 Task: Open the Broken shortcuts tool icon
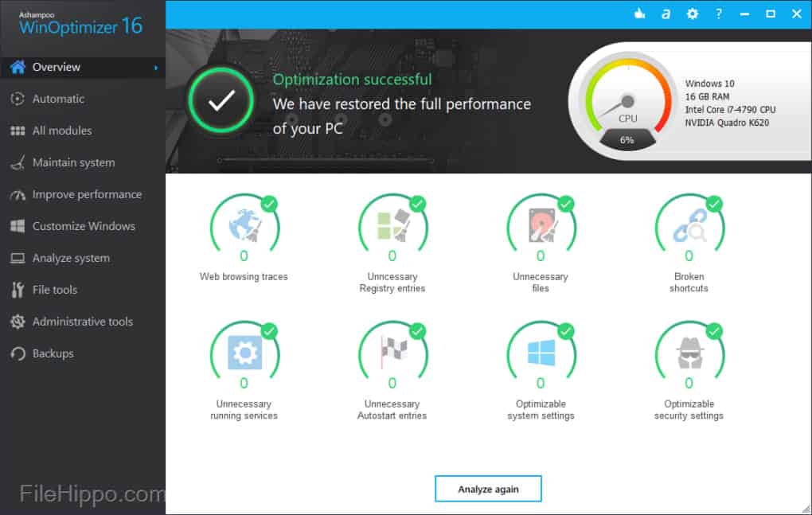pos(689,226)
